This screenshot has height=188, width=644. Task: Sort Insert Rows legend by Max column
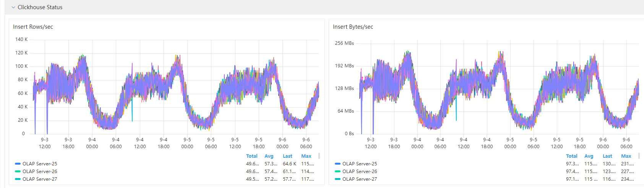click(x=306, y=156)
